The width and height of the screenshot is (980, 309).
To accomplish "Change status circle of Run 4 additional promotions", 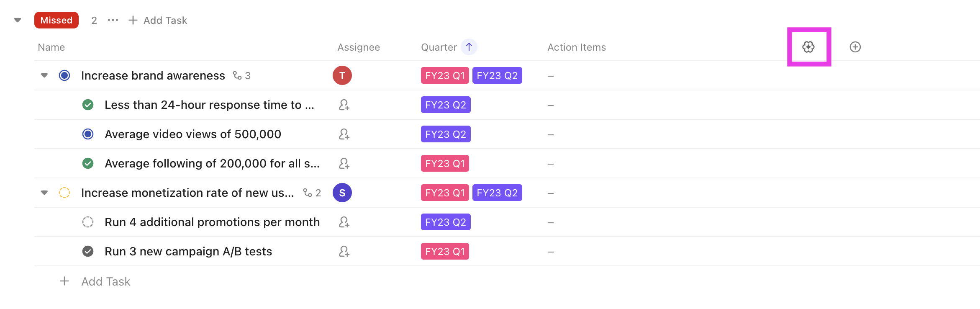I will 88,222.
